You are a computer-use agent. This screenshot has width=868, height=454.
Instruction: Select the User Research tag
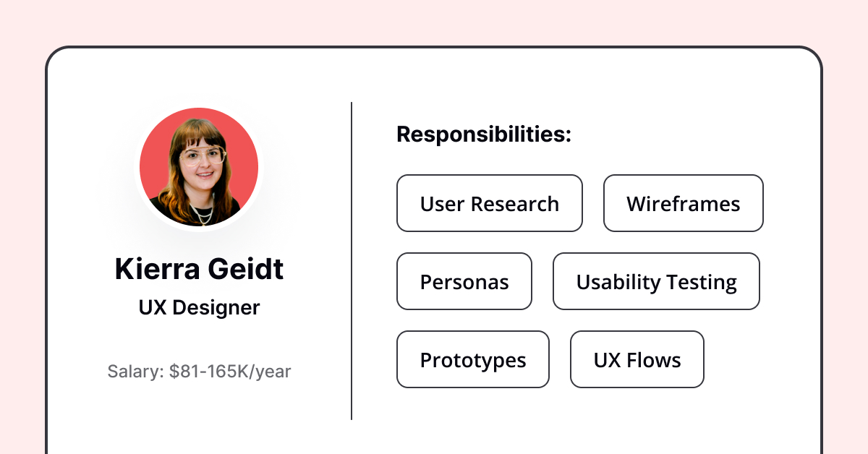tap(490, 203)
